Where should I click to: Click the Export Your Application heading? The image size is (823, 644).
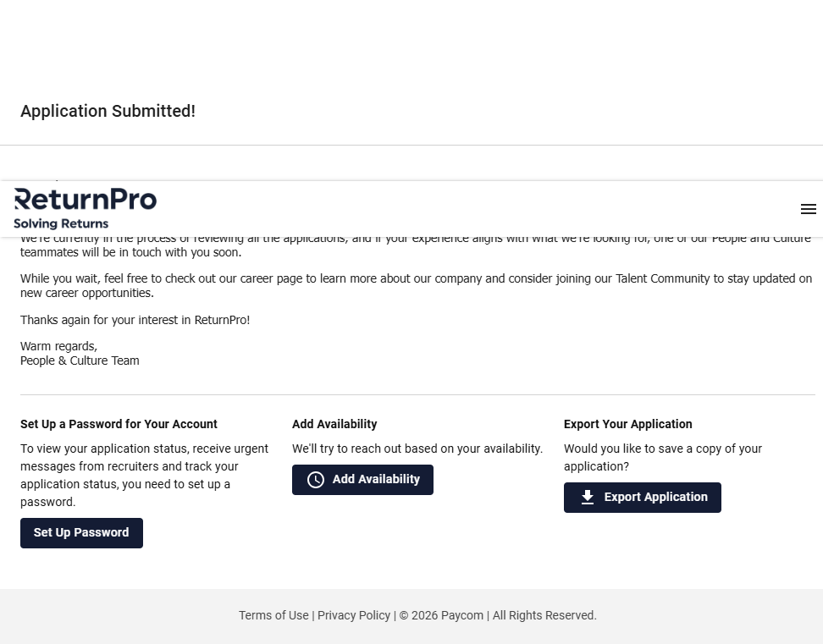627,424
